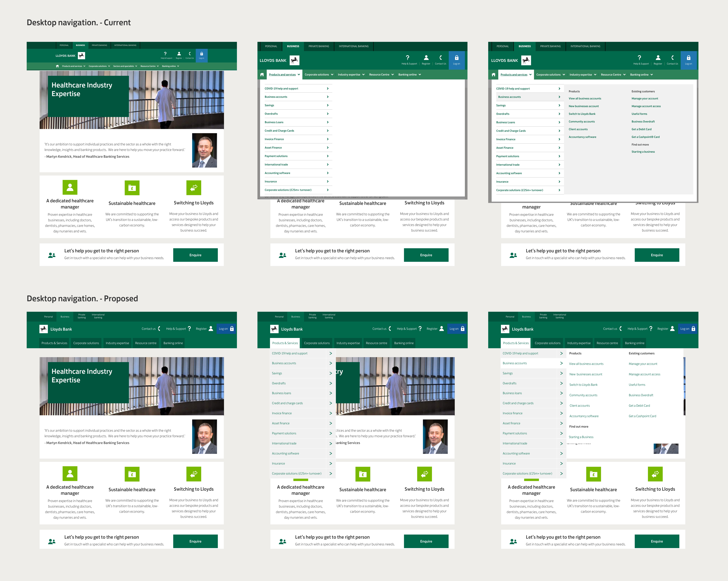Screen dimensions: 728x581
Task: Click home icon in Current mockup with closed menu
Action: 57,66
